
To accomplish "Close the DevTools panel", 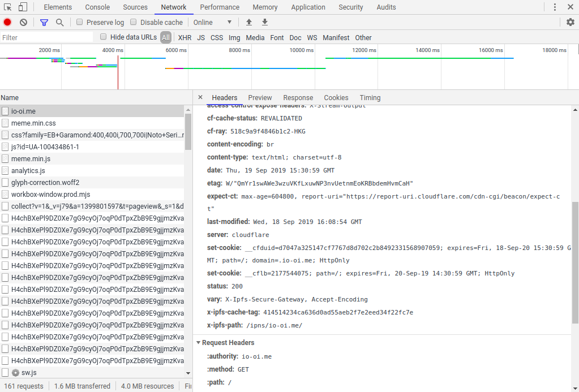I will (570, 7).
